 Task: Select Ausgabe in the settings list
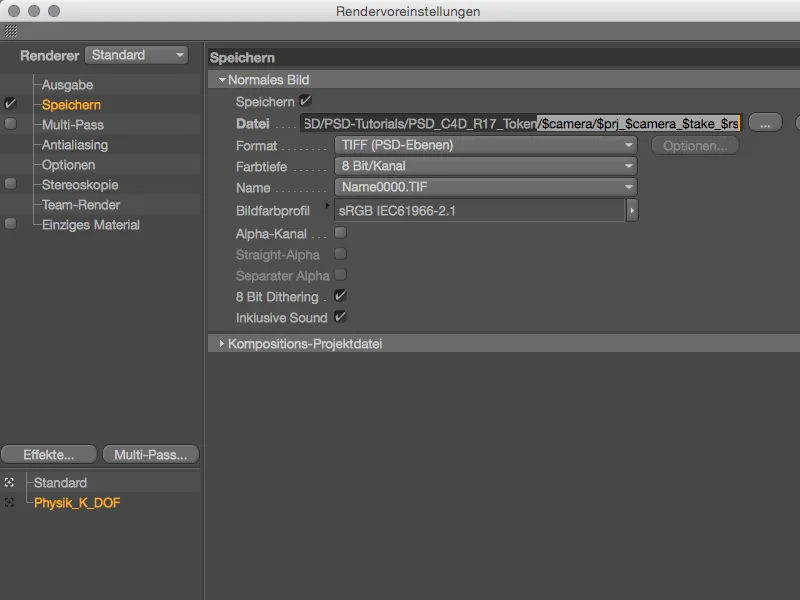point(67,85)
